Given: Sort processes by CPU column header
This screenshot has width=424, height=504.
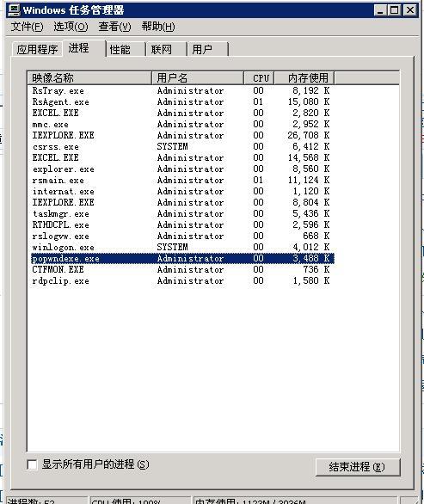Looking at the screenshot, I should click(x=259, y=77).
